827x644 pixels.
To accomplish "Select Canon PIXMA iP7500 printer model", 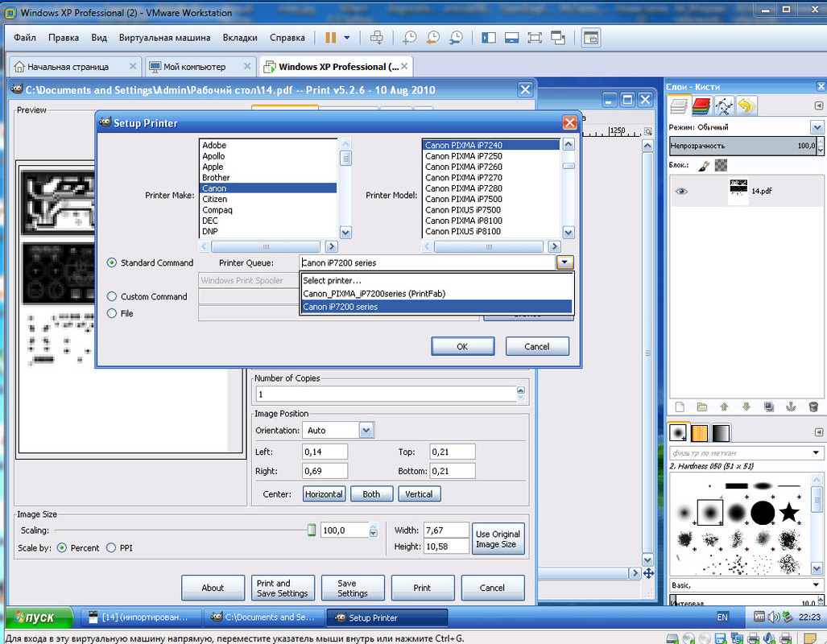I will (x=464, y=199).
